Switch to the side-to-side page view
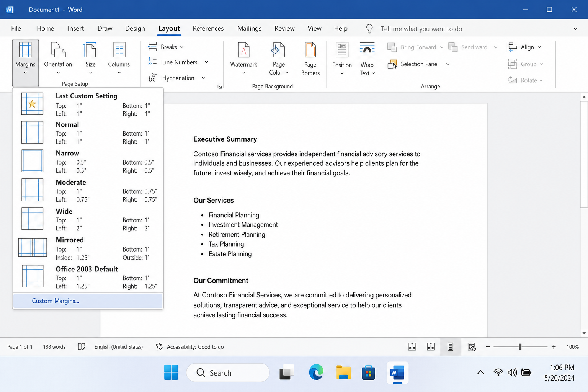Viewport: 588px width, 392px height. point(431,347)
